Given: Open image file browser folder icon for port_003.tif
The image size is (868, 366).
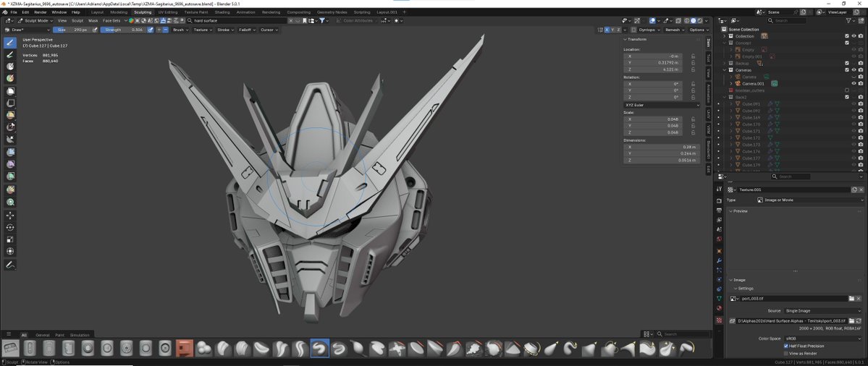Looking at the screenshot, I should [851, 299].
